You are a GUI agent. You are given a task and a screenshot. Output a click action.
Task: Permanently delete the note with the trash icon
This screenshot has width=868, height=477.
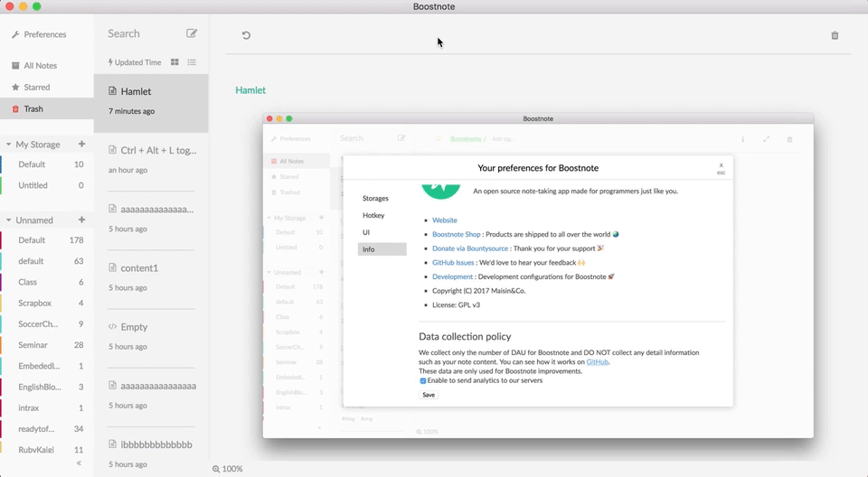[835, 35]
